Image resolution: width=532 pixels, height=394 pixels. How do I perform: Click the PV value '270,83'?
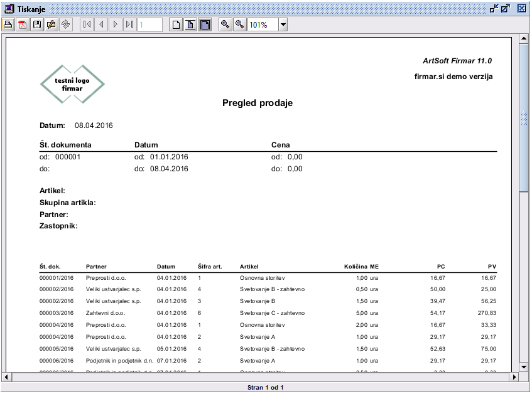tap(487, 313)
